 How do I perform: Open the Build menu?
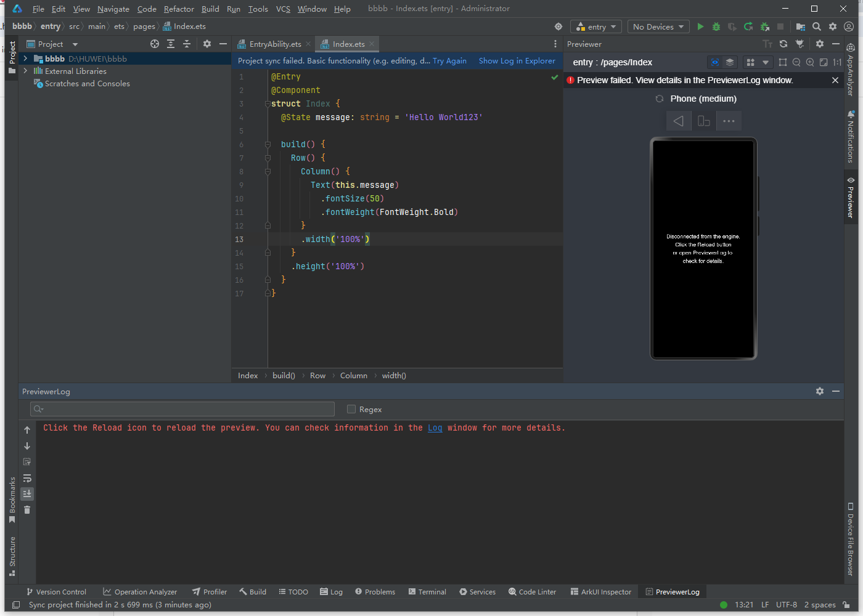[210, 9]
